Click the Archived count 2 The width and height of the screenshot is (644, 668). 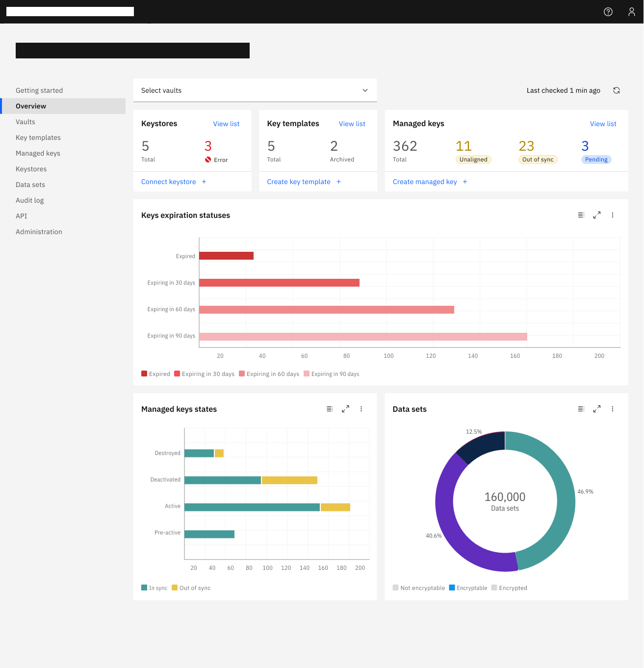334,146
